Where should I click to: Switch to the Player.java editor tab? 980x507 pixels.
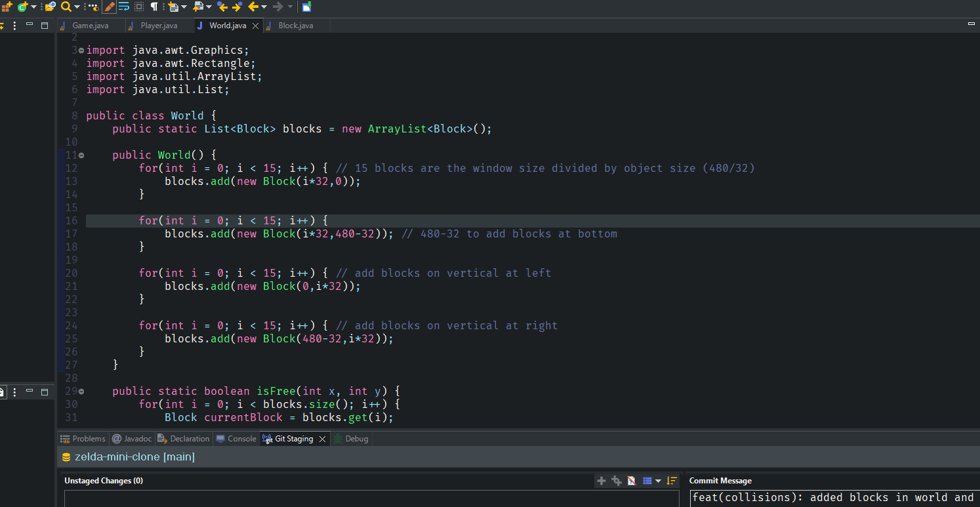159,26
